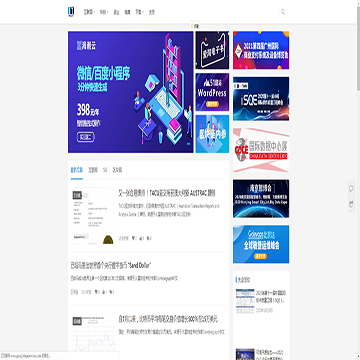This screenshot has width=360, height=360.
Task: Click the views icon under Sand Dollar article
Action: point(97,292)
